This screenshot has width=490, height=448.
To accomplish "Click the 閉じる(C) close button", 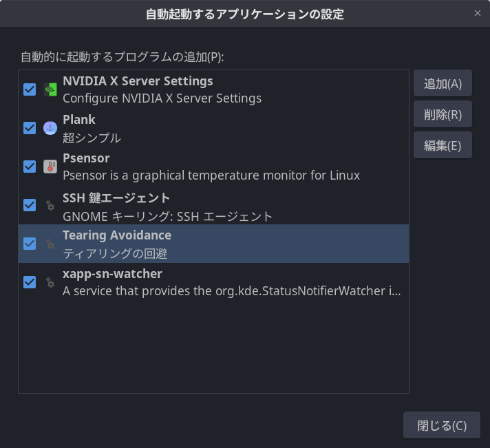I will point(442,425).
